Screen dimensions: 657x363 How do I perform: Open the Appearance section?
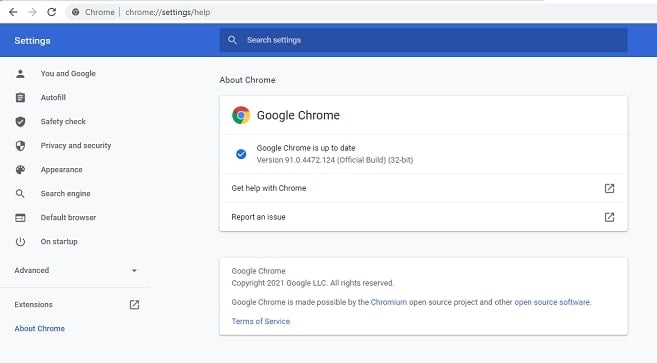tap(62, 169)
